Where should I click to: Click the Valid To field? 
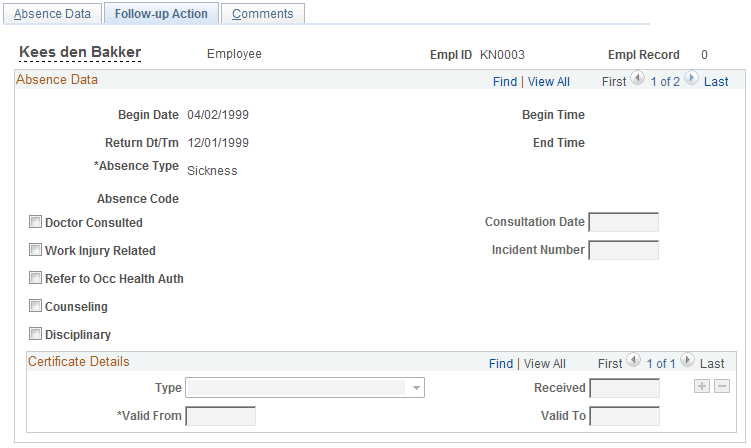tap(625, 416)
